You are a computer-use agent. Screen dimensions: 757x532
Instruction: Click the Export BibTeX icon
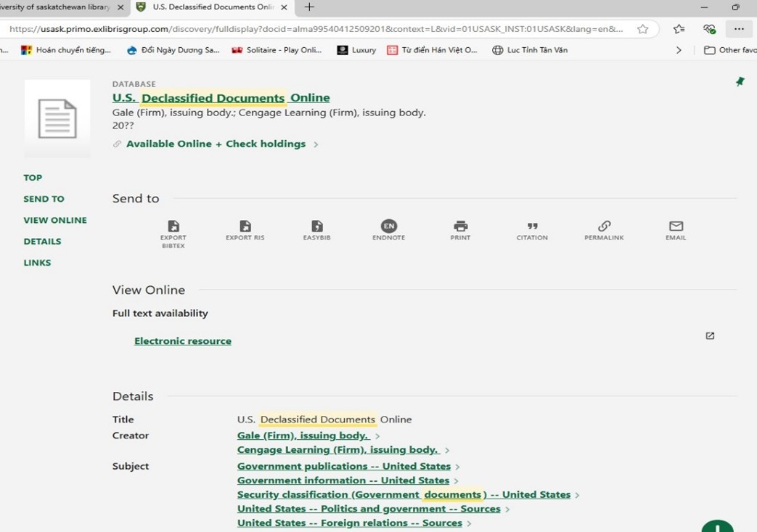[173, 226]
